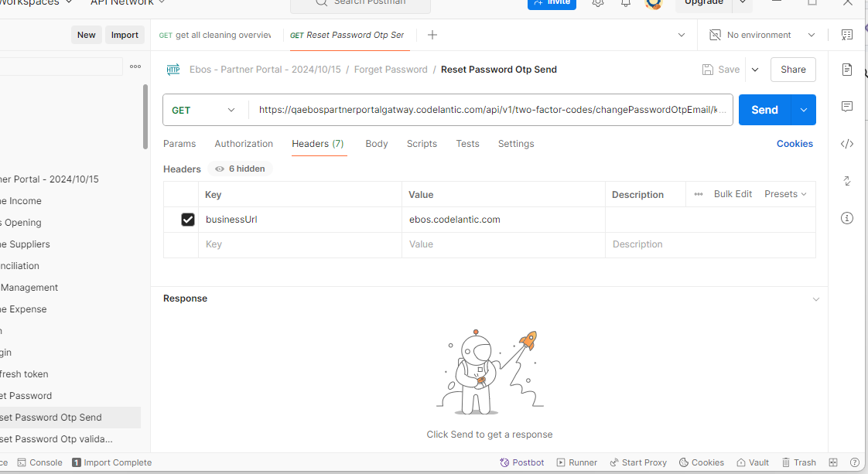Click the ebos.codelantic.com header value
This screenshot has height=474, width=868.
coord(454,220)
